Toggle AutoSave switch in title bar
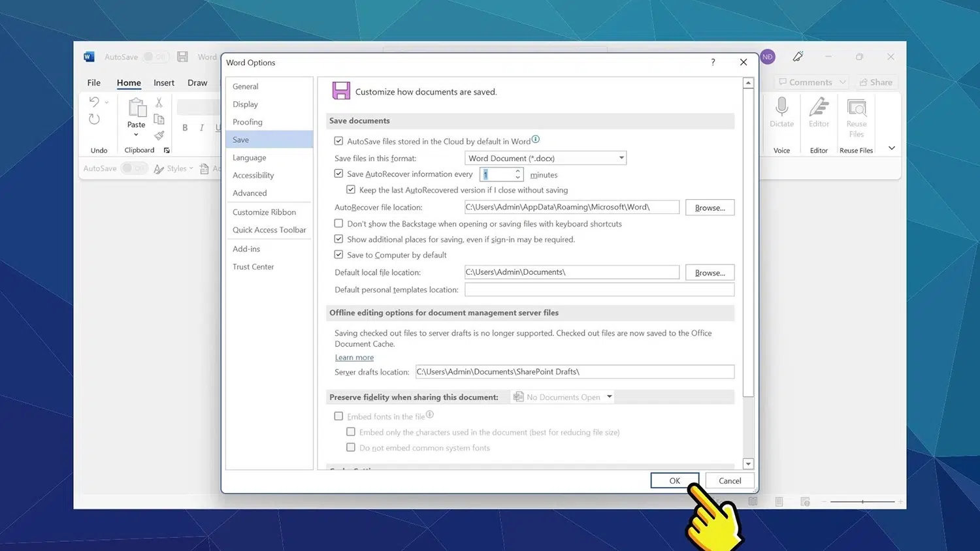980x551 pixels. click(x=155, y=57)
